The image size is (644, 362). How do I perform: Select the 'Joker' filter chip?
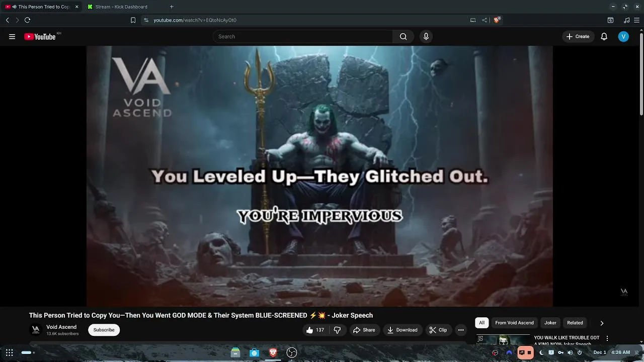(x=550, y=323)
